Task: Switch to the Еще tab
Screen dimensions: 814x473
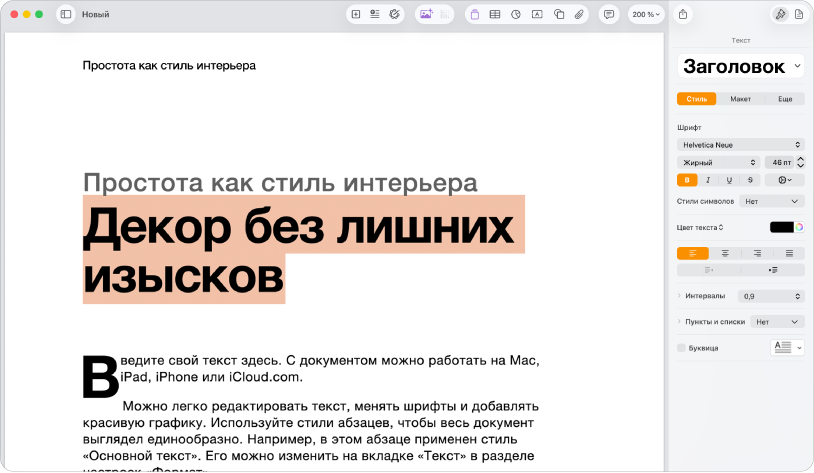Action: point(785,99)
